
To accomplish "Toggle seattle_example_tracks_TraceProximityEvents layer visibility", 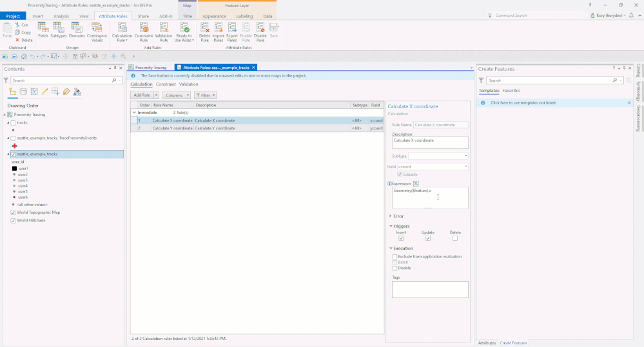I will pyautogui.click(x=13, y=138).
